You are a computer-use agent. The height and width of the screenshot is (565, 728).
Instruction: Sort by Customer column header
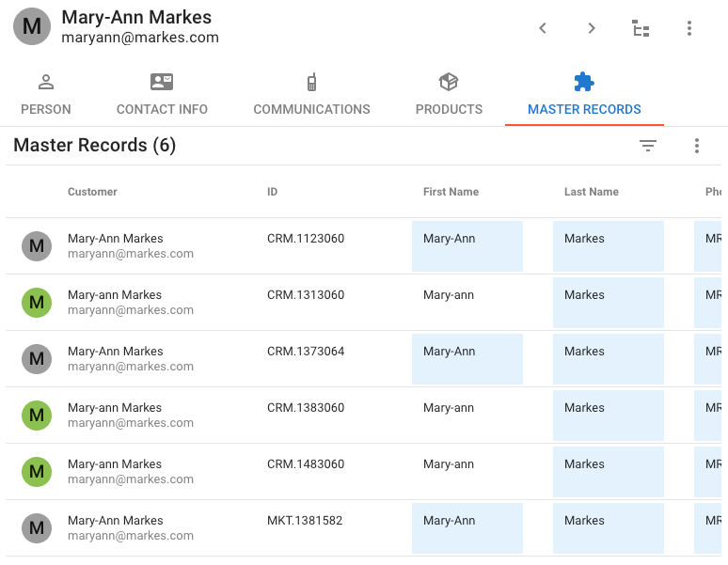pyautogui.click(x=92, y=192)
